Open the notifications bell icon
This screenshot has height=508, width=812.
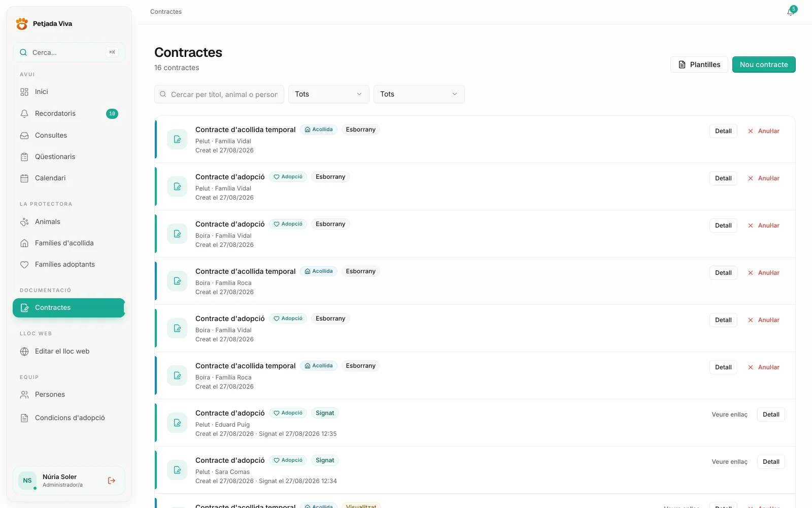[791, 12]
